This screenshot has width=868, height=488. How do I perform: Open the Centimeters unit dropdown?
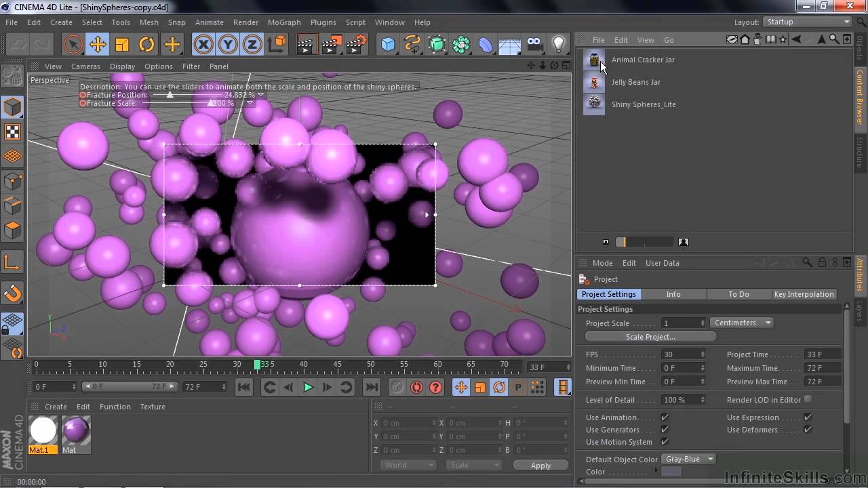pos(742,323)
